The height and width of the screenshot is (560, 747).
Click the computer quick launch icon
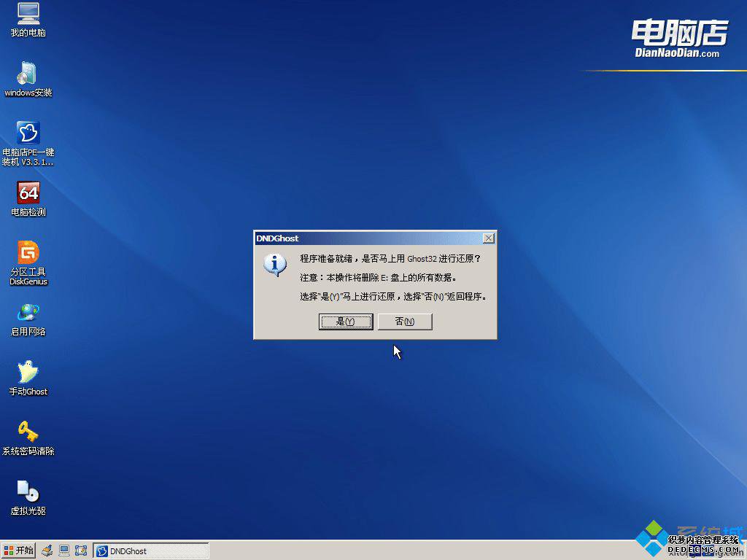pos(64,551)
